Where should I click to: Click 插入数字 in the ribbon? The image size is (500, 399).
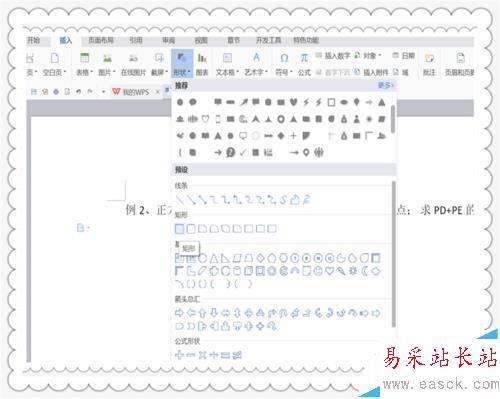[333, 56]
